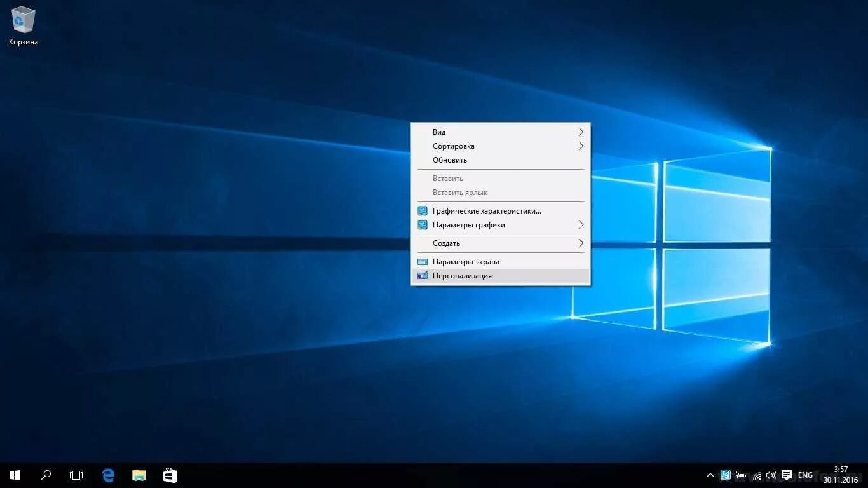The width and height of the screenshot is (868, 488).
Task: Select Вставить in context menu
Action: click(x=501, y=179)
